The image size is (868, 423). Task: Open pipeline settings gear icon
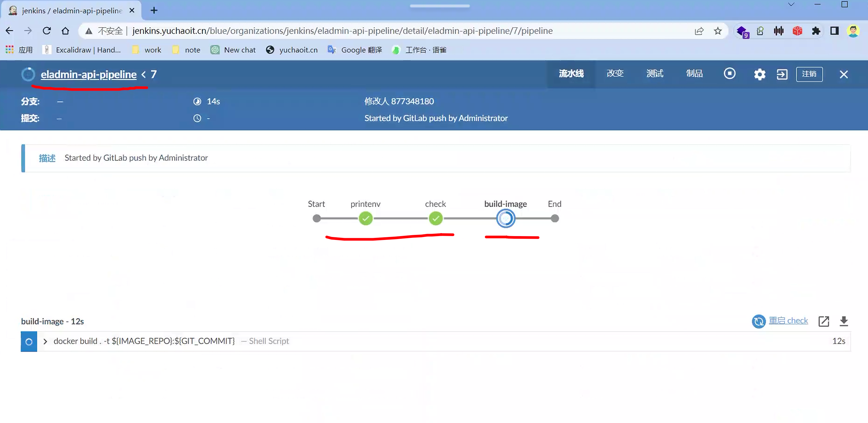pos(759,74)
